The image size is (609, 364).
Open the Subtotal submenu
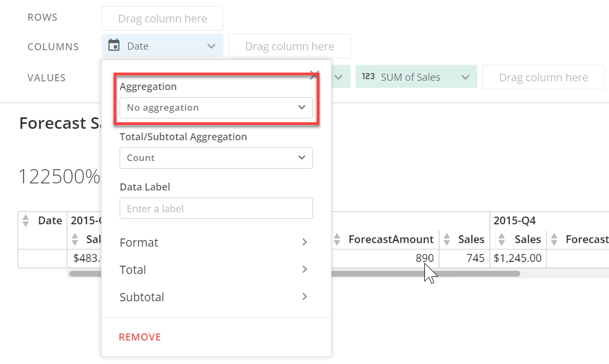pyautogui.click(x=214, y=297)
